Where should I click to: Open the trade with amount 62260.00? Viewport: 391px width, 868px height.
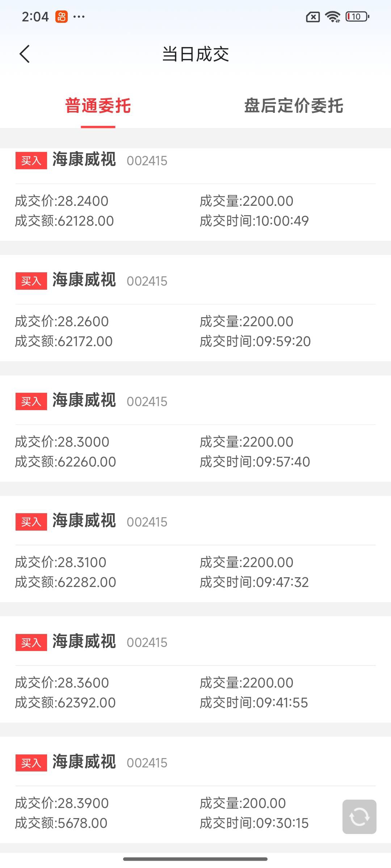click(x=195, y=429)
